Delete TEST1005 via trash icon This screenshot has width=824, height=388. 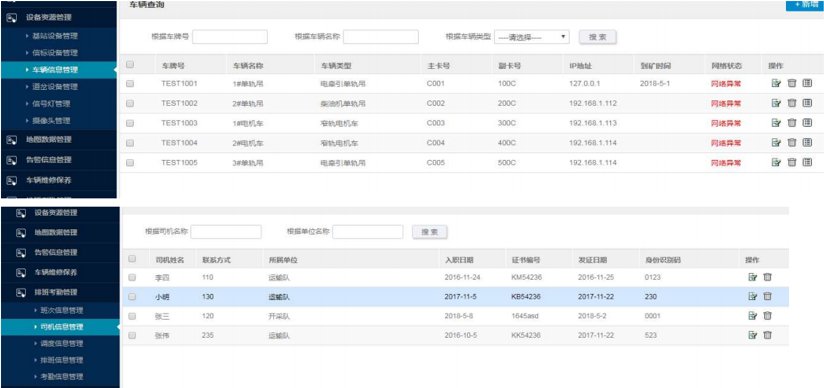point(792,162)
